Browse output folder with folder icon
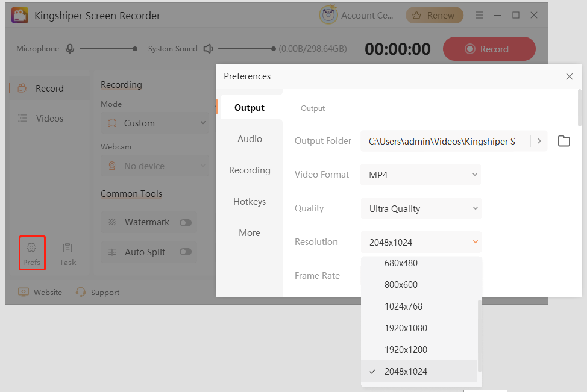This screenshot has width=587, height=392. 563,141
